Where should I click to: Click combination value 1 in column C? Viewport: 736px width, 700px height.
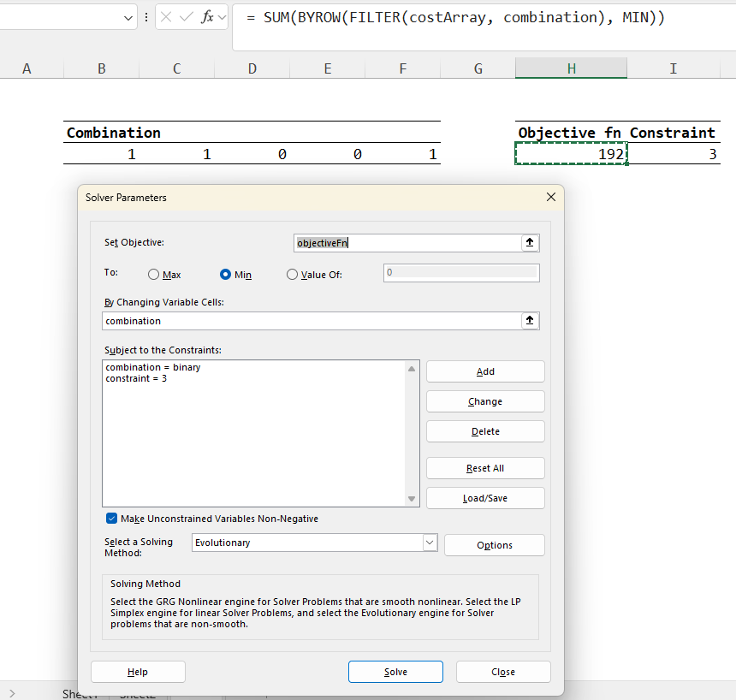(177, 154)
